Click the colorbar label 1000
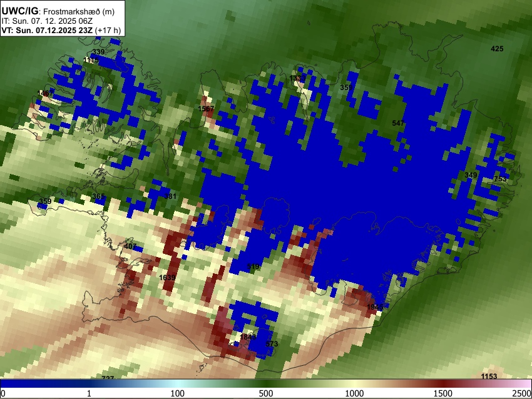 click(354, 393)
